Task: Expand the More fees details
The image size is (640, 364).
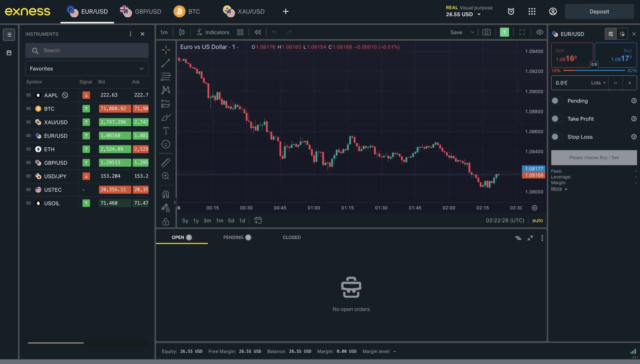Action: [x=559, y=189]
